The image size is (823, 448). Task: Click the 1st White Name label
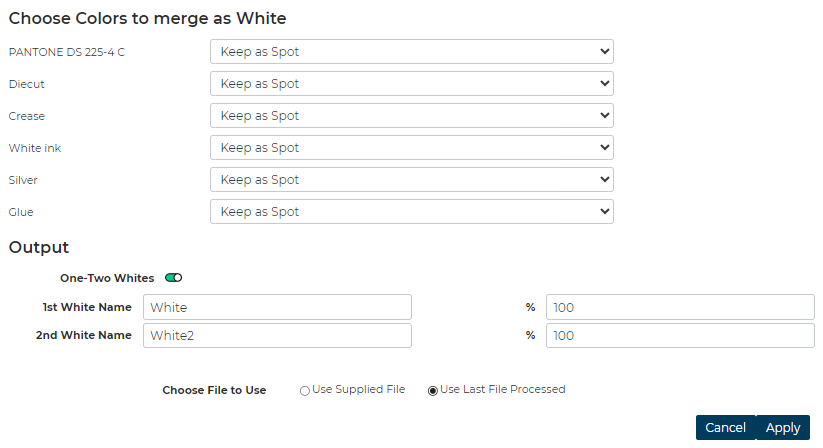point(87,307)
